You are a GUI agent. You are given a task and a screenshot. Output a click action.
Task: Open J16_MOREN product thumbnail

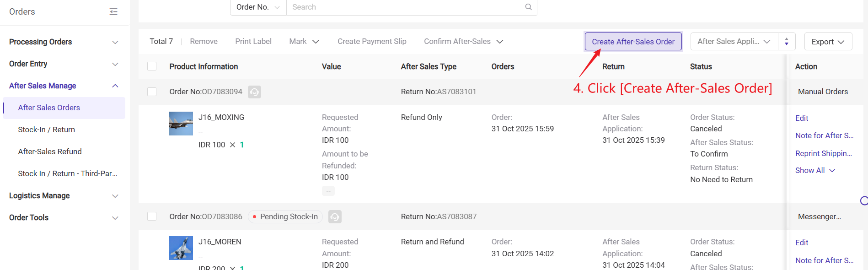(181, 248)
